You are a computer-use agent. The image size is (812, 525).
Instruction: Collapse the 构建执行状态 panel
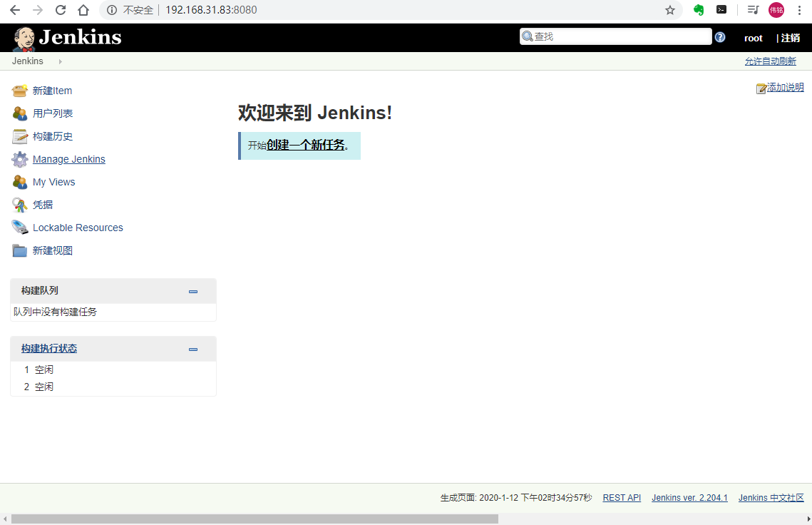(193, 350)
